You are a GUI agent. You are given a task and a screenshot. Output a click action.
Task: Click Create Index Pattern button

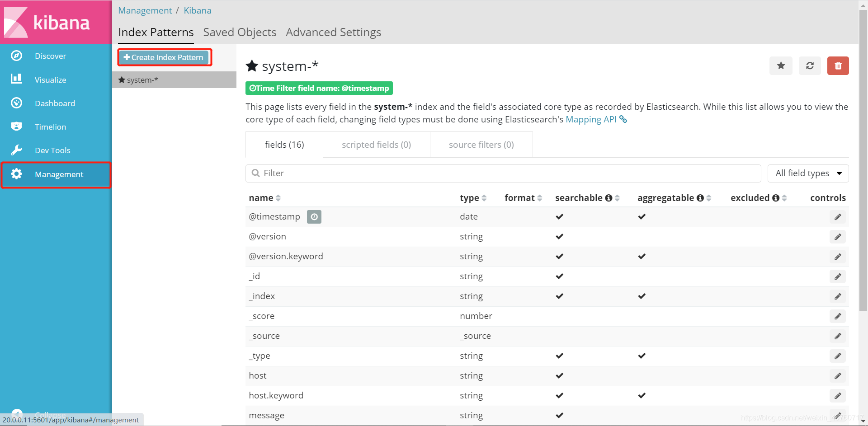click(x=165, y=57)
